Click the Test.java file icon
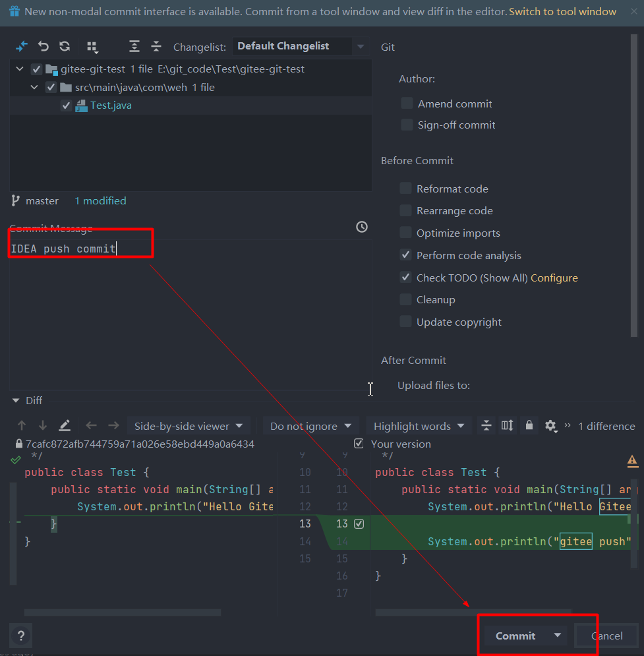 tap(81, 105)
